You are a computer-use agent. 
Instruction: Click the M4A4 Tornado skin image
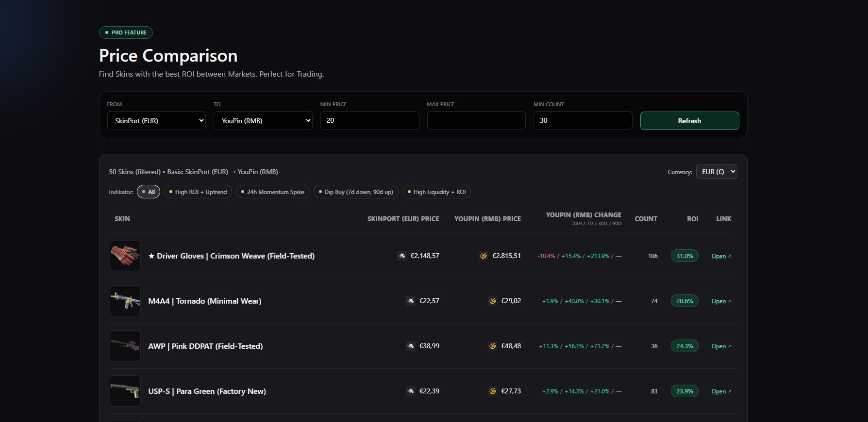(125, 301)
